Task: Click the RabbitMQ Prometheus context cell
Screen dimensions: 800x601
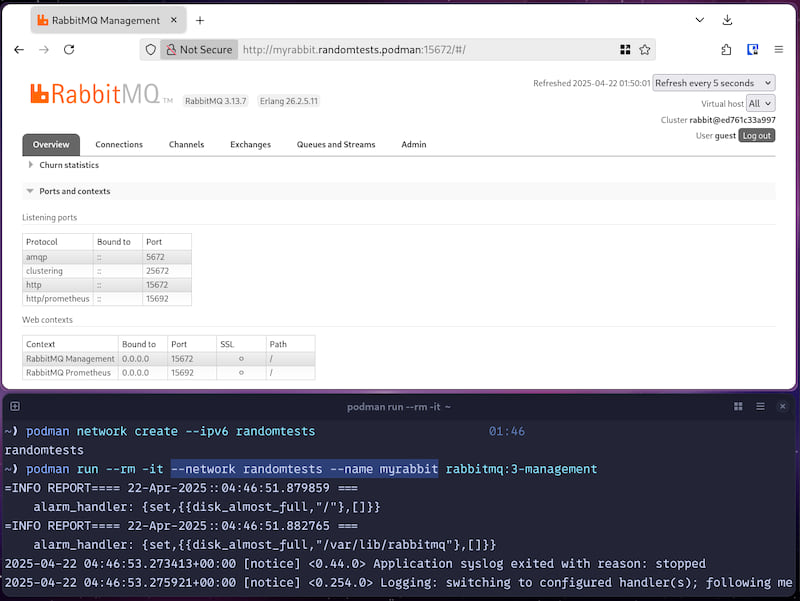Action: (70, 373)
